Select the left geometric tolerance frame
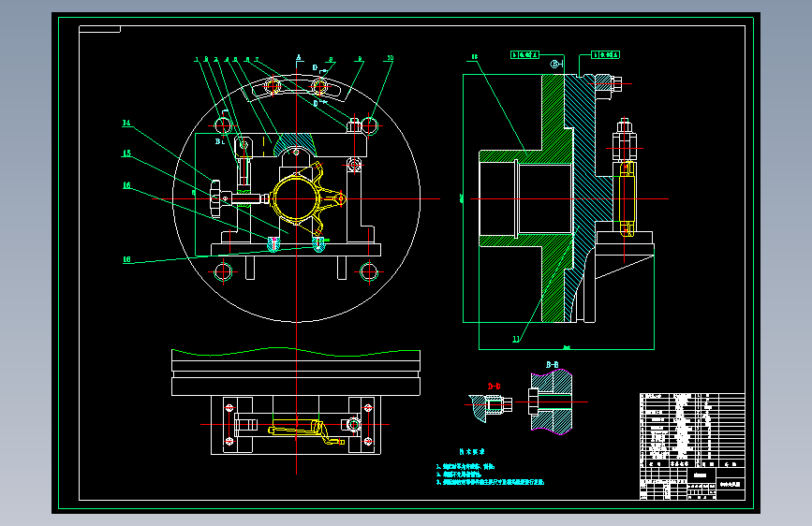Image resolution: width=812 pixels, height=526 pixels. click(x=524, y=54)
